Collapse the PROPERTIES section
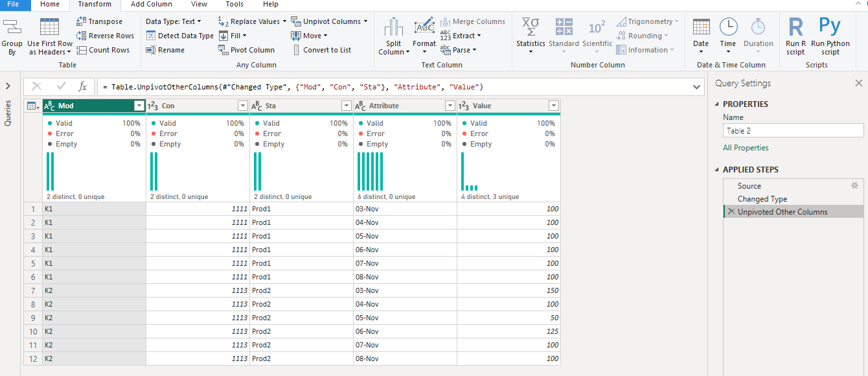Viewport: 868px width, 376px height. [x=717, y=104]
